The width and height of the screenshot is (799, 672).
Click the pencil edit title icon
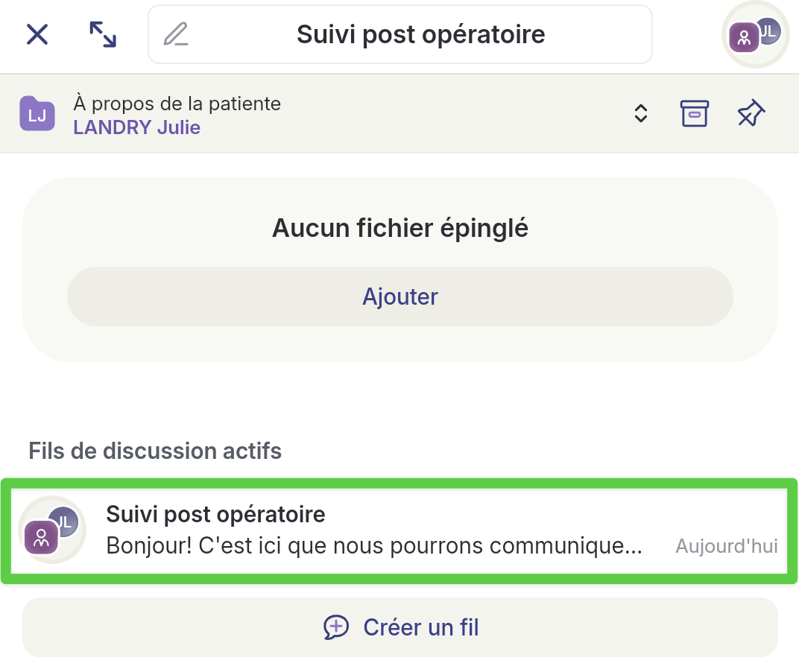tap(176, 34)
